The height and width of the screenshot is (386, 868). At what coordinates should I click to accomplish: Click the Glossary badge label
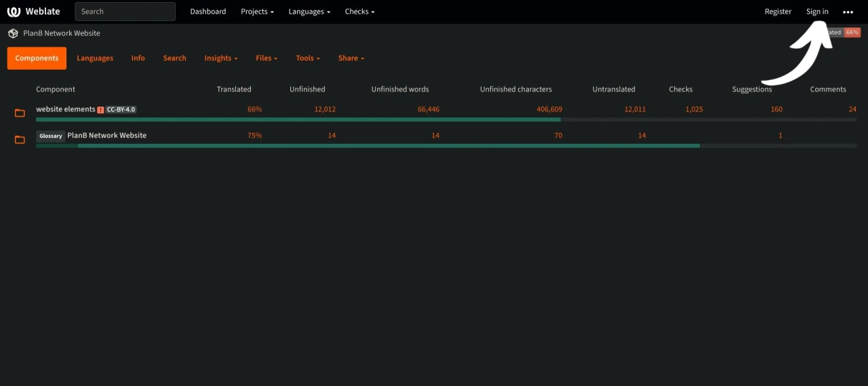pyautogui.click(x=51, y=136)
